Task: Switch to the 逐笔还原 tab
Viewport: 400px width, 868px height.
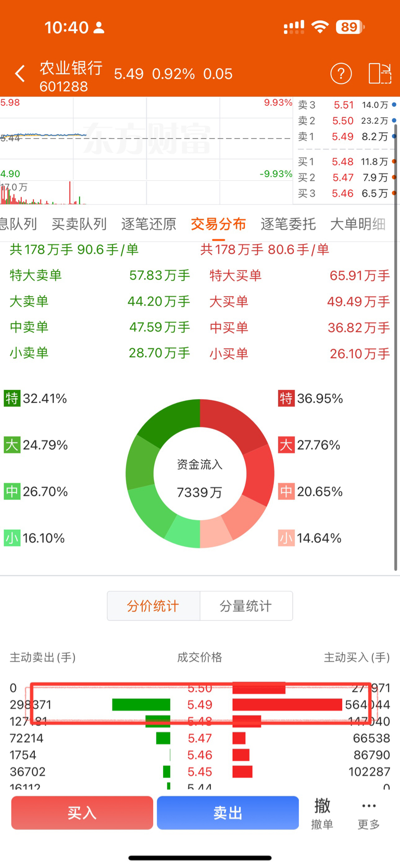Action: [149, 224]
